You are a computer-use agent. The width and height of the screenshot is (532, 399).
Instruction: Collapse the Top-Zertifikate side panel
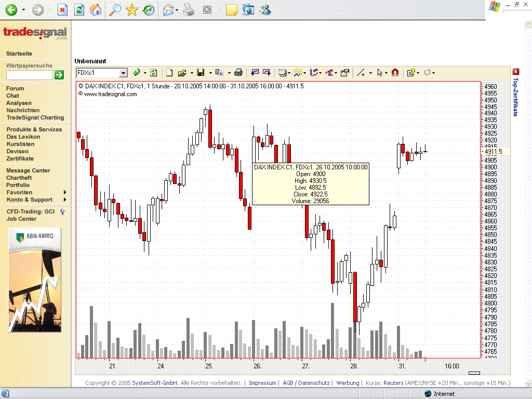[515, 72]
